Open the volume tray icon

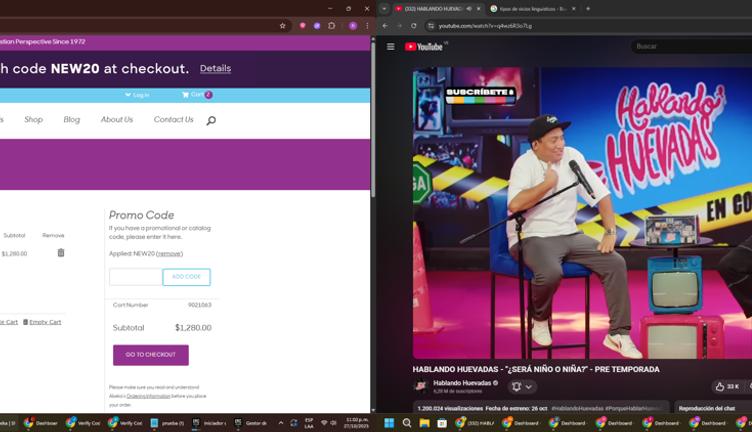coord(333,423)
